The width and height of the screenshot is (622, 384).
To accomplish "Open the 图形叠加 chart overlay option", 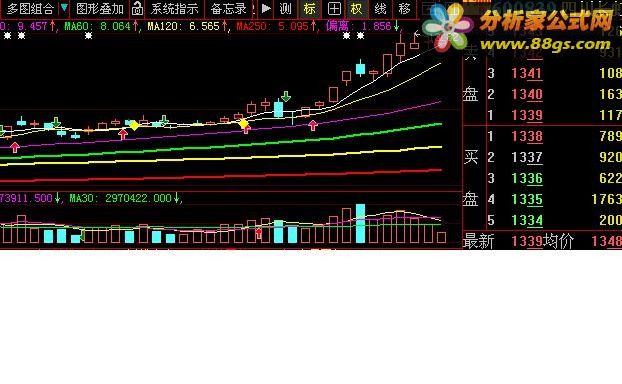I will tap(100, 9).
